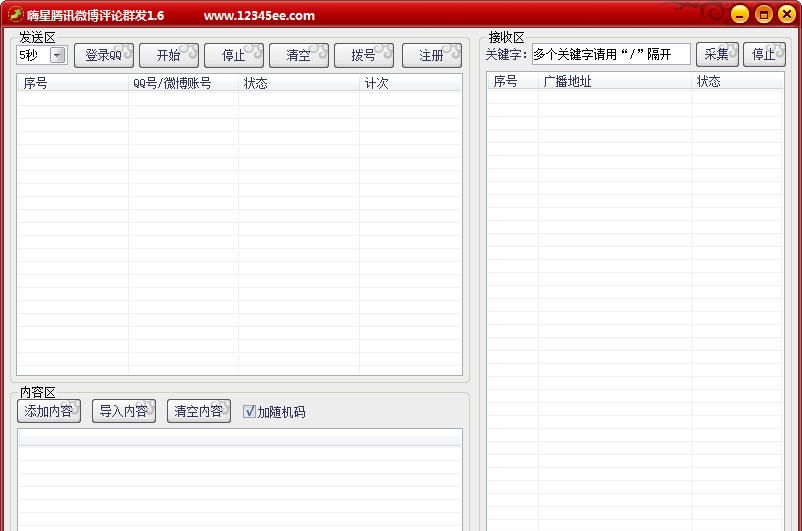Click the content list area in 内容区
Viewport: 802px width, 531px height.
(240, 480)
